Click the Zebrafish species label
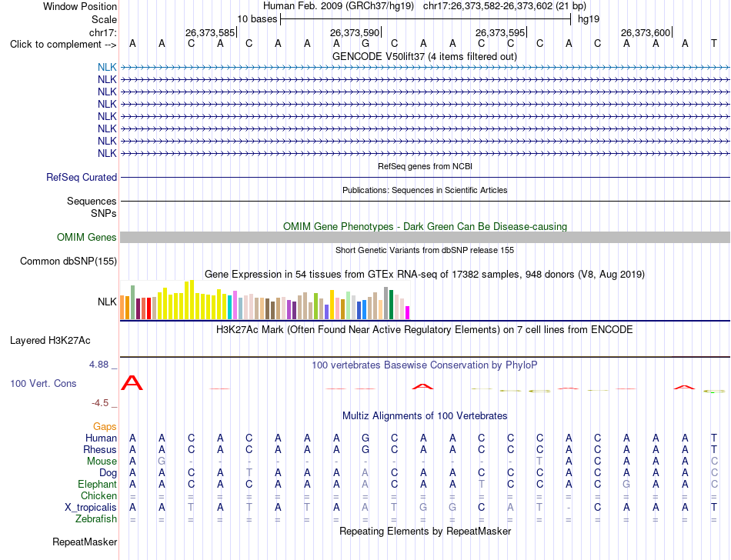Screen dimensions: 731x560 (x=96, y=518)
